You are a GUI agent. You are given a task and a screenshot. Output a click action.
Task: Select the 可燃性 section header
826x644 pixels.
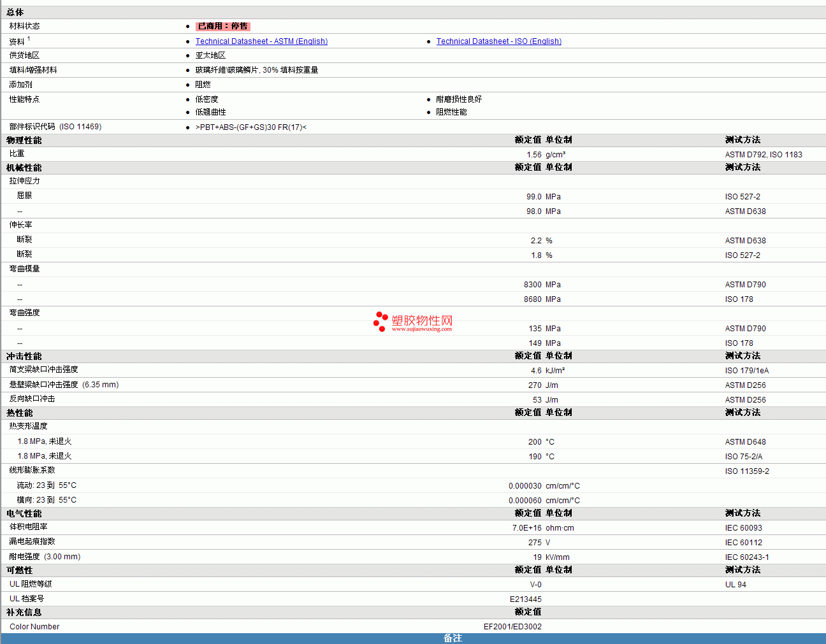pos(20,570)
